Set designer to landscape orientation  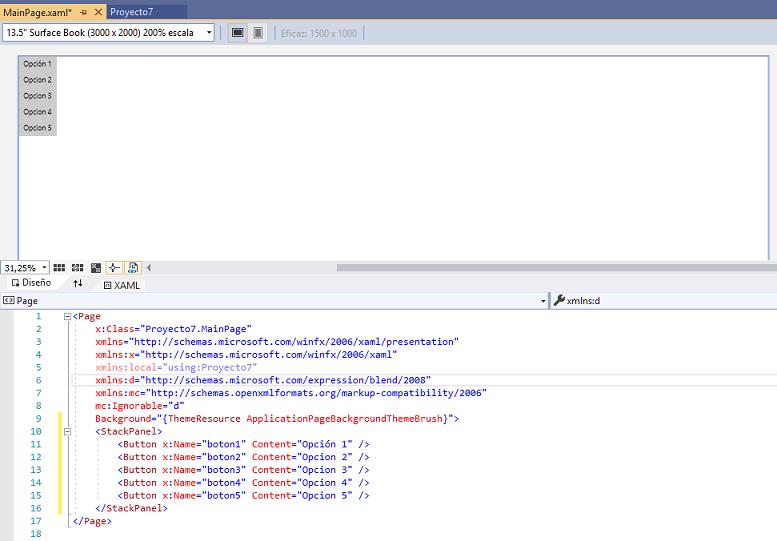[238, 33]
